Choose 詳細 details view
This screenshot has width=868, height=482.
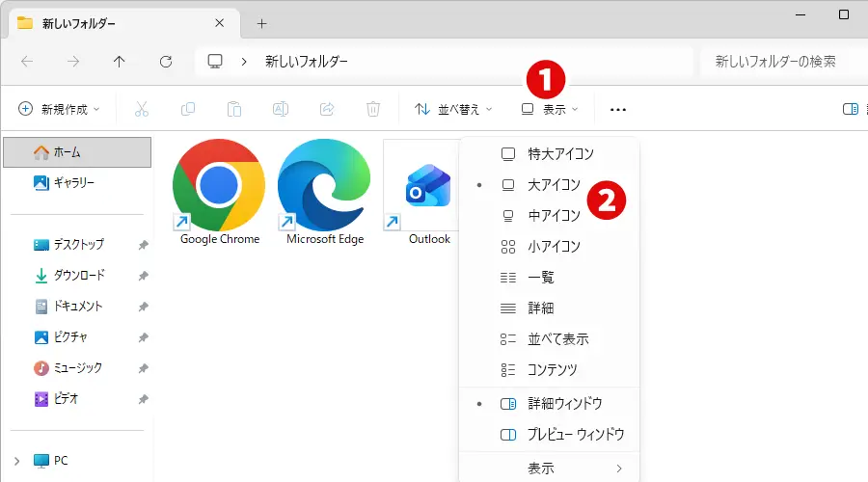click(550, 308)
